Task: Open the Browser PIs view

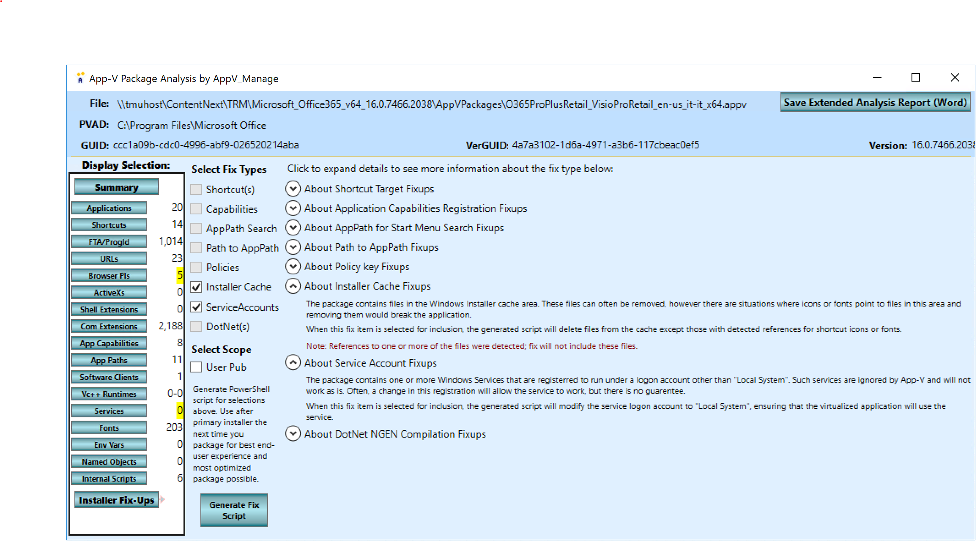Action: point(109,275)
